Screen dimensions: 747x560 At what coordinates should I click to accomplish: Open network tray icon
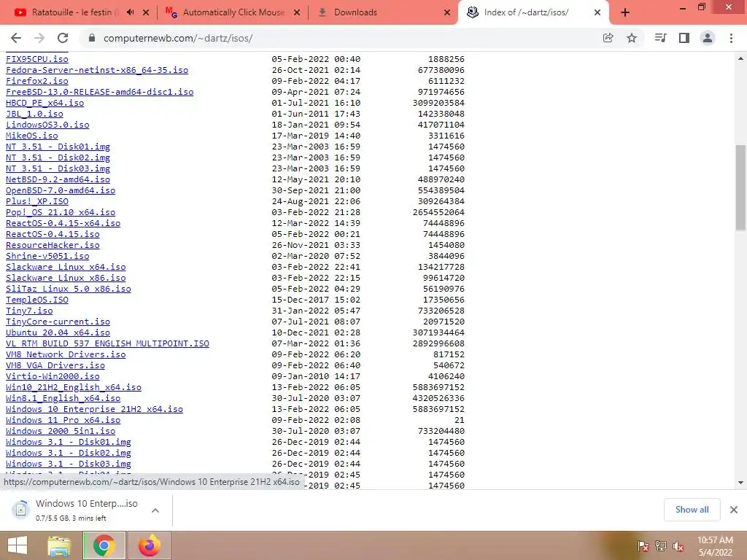(660, 546)
